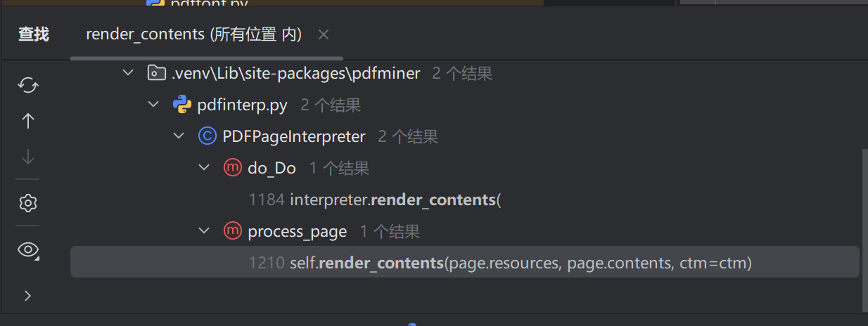This screenshot has height=326, width=868.
Task: Toggle the preview eye icon
Action: pos(28,250)
